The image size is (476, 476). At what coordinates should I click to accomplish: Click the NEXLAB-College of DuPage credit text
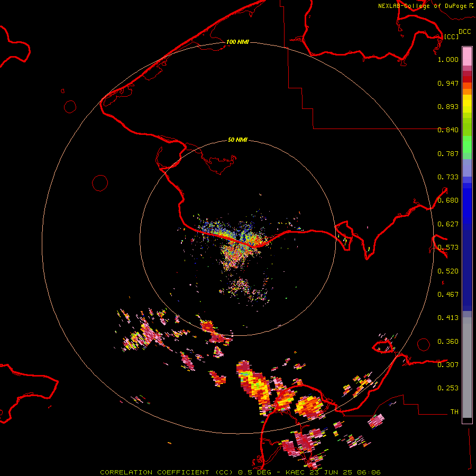click(x=423, y=6)
